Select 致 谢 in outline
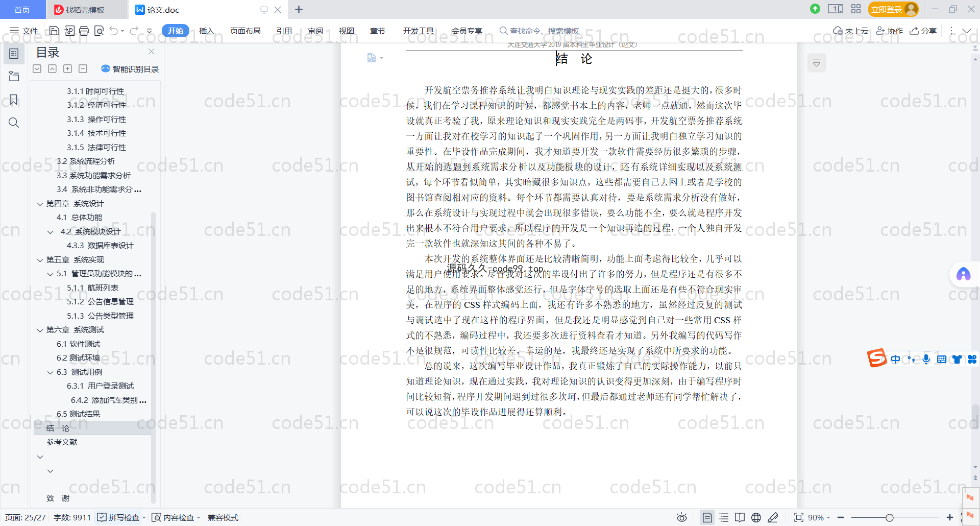The image size is (980, 526). click(58, 498)
